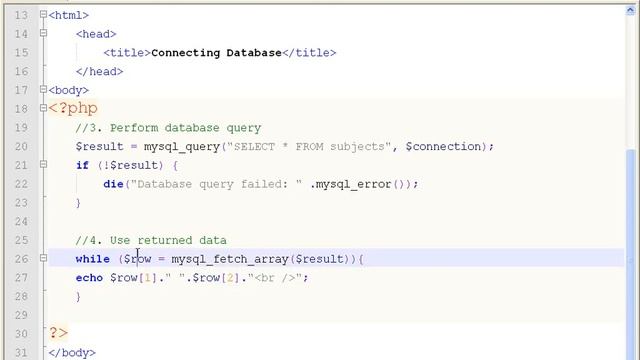Click the mysql_fetch_array function name
Screen dimensions: 640x360
(x=230, y=260)
